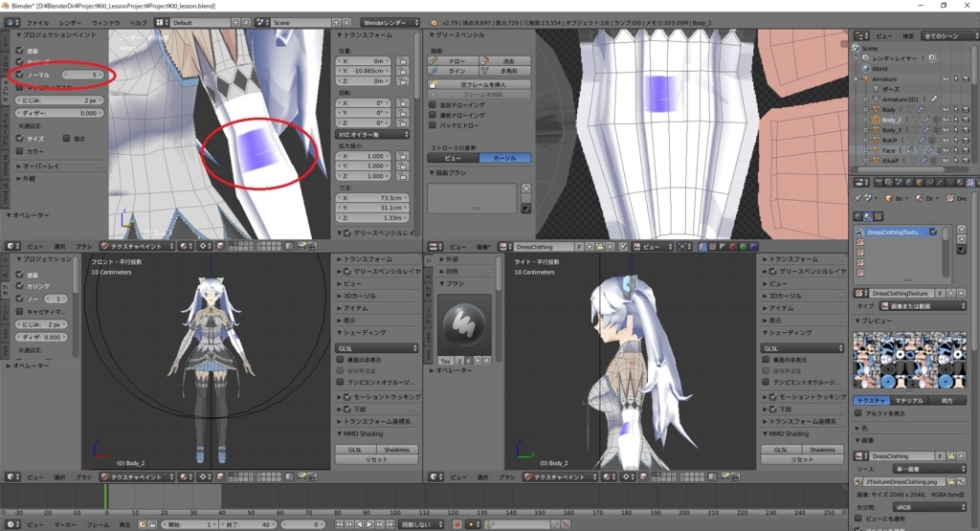
Task: Open the Blenderレンダー engine dropdown
Action: (391, 23)
